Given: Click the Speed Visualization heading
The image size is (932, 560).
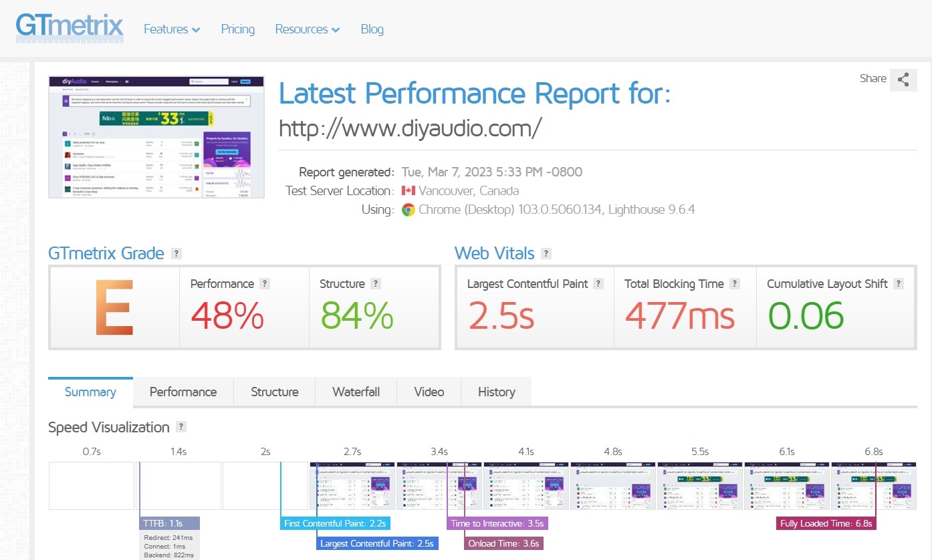Looking at the screenshot, I should tap(109, 428).
